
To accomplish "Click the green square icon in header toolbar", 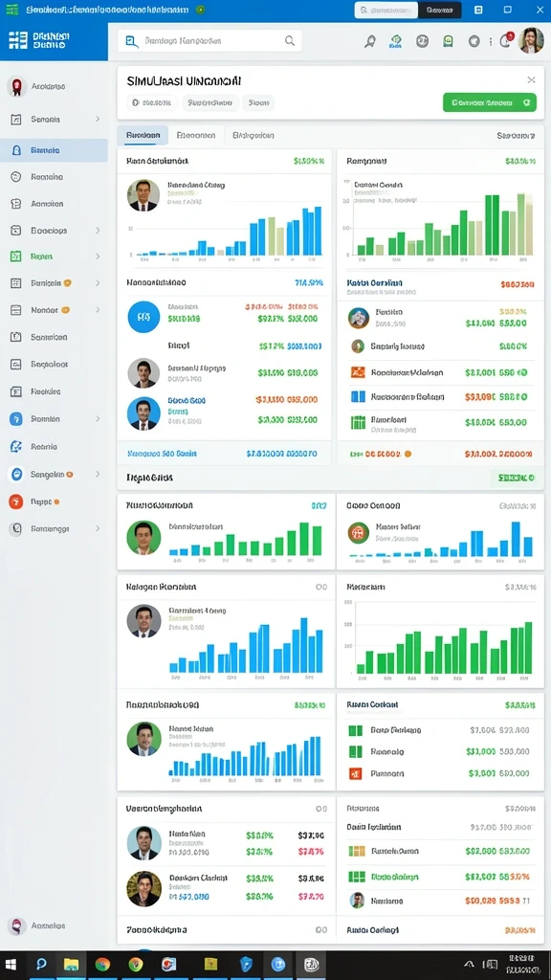I will [448, 41].
